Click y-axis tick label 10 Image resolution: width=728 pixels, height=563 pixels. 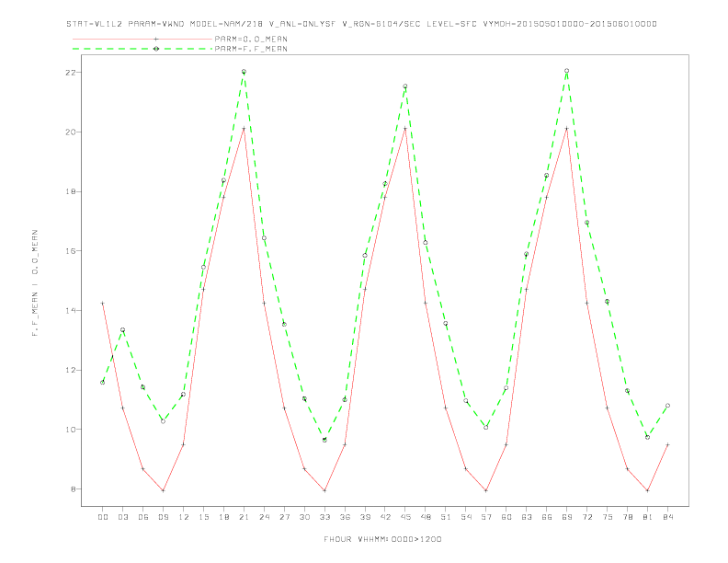71,430
